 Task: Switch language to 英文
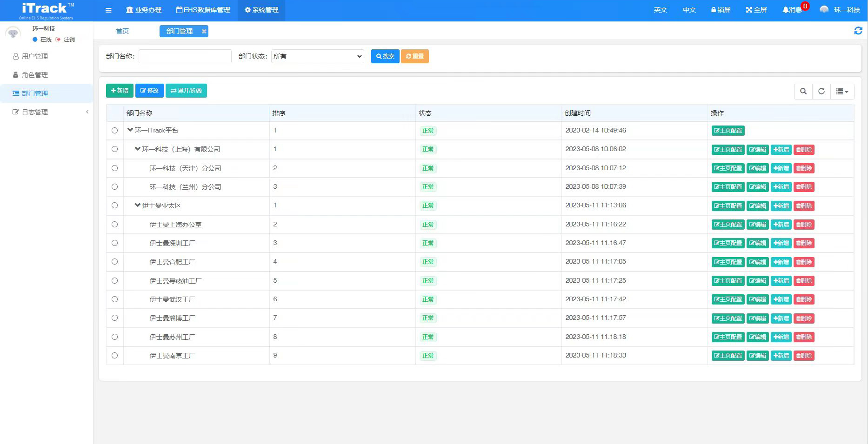pos(660,10)
